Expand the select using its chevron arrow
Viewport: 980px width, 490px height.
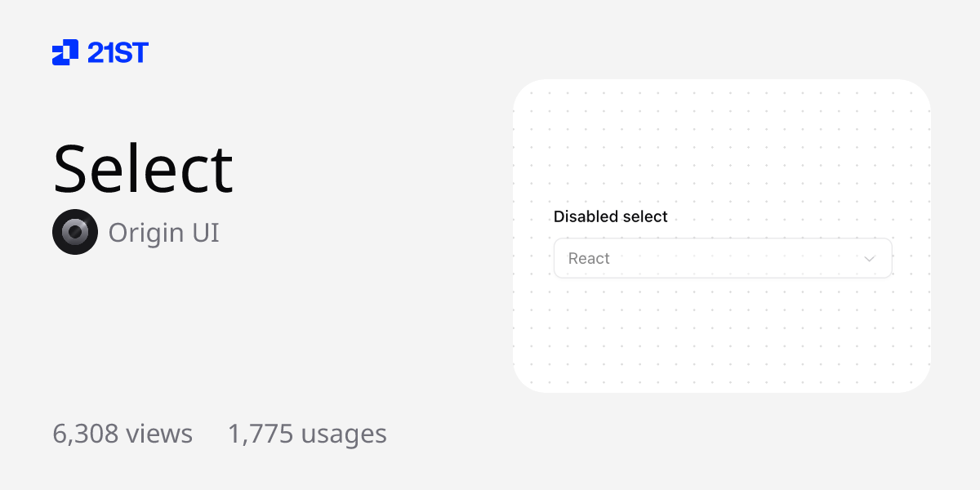870,259
